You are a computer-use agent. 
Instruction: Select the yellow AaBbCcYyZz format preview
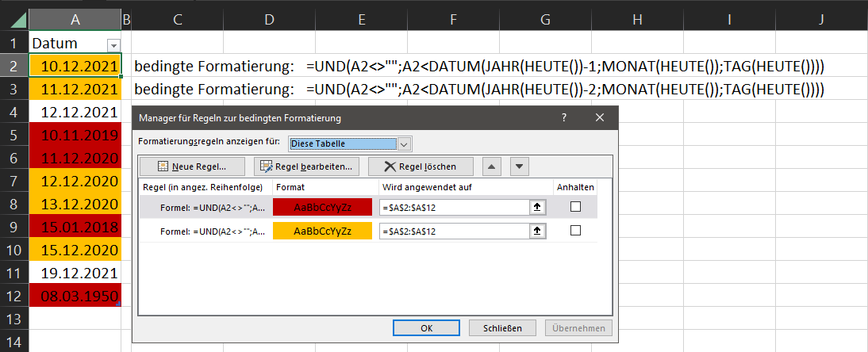click(x=322, y=231)
